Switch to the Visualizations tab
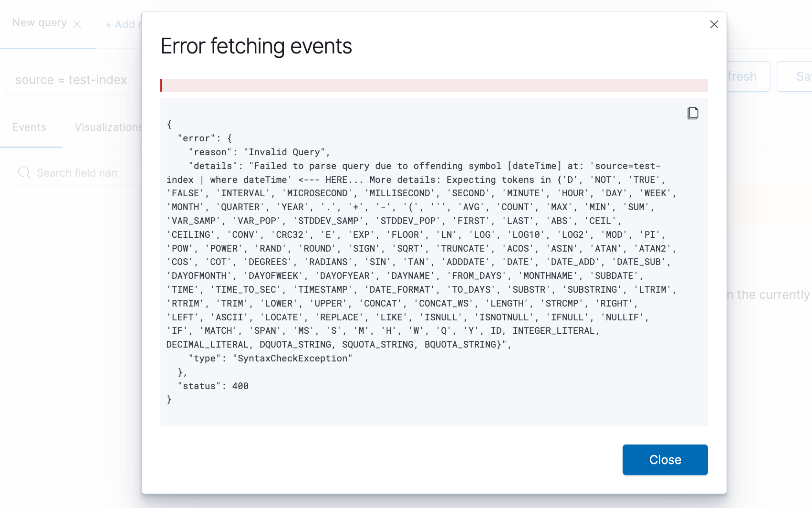The width and height of the screenshot is (812, 508). (x=108, y=127)
